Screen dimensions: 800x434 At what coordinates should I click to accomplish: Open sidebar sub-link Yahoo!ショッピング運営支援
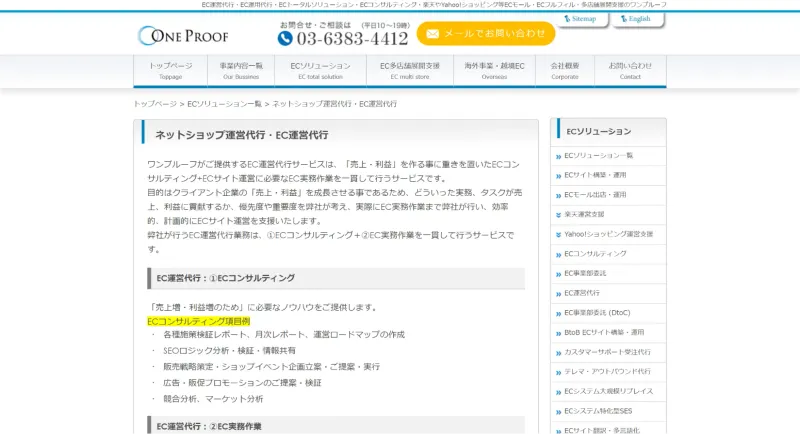(x=608, y=234)
